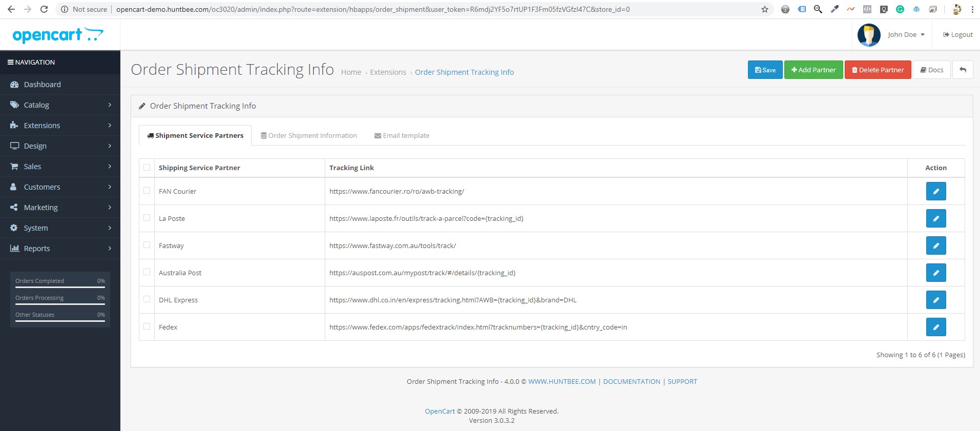The width and height of the screenshot is (980, 431).
Task: Switch to the Email template tab
Action: point(402,135)
